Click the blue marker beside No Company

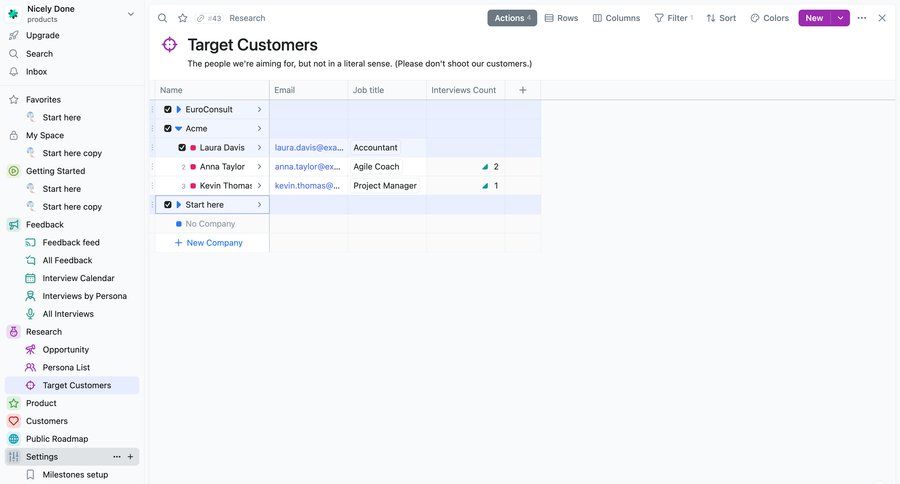click(179, 224)
